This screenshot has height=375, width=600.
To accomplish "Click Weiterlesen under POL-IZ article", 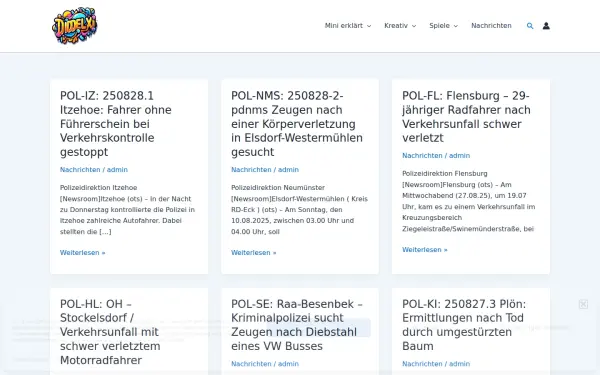I will click(82, 253).
